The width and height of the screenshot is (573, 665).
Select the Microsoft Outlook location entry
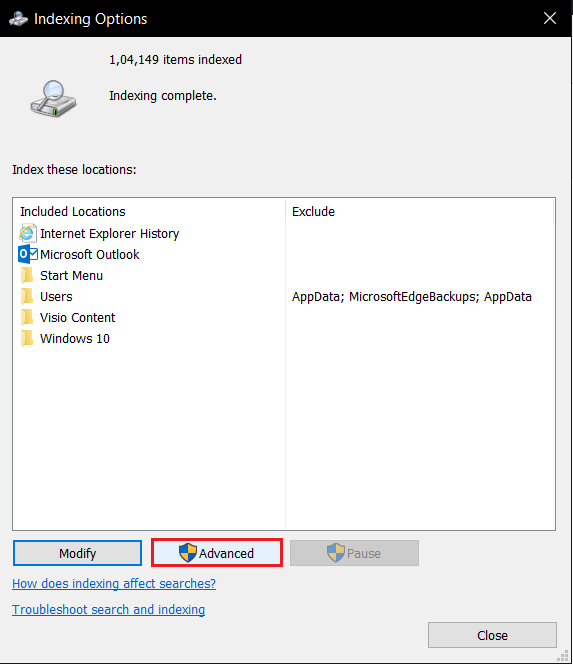(89, 254)
